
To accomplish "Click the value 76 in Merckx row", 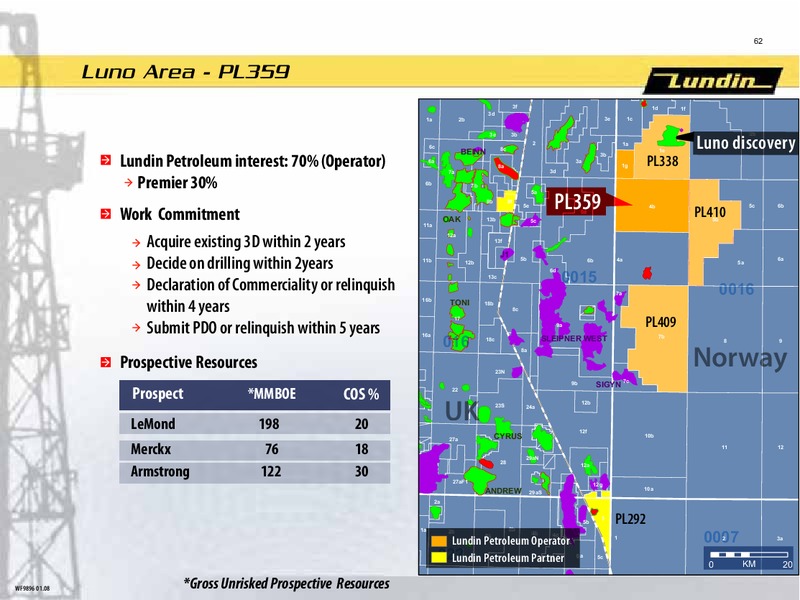I will (x=272, y=449).
